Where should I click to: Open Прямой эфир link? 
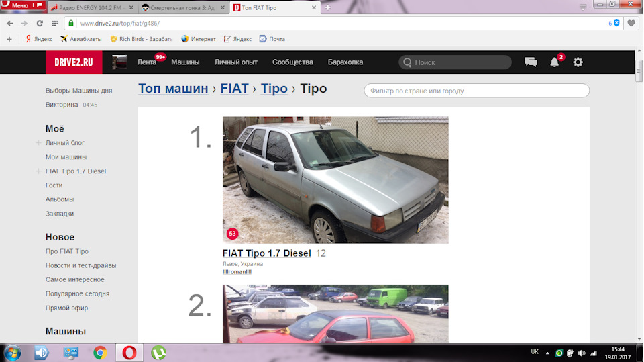click(66, 308)
